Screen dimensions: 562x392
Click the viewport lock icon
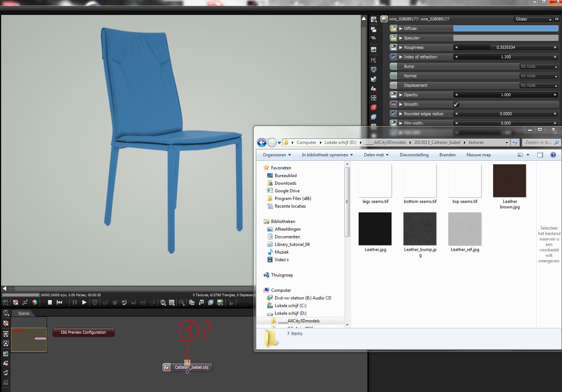[230, 302]
